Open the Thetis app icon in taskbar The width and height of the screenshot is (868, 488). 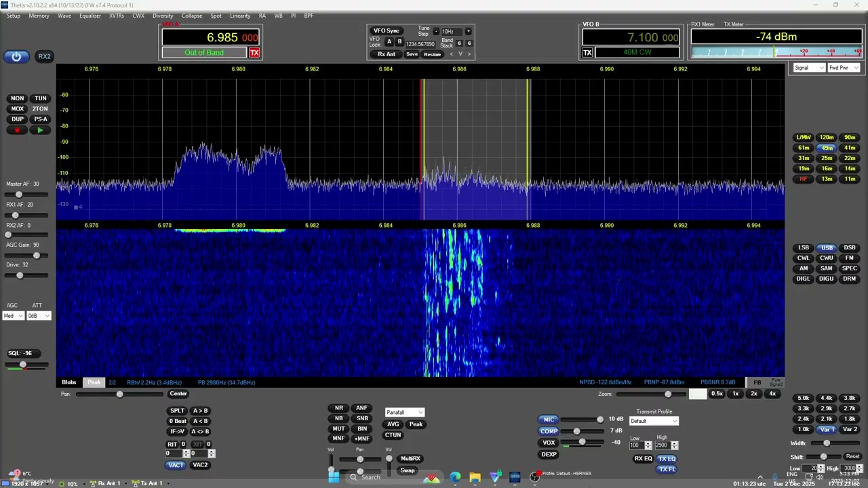tap(515, 477)
